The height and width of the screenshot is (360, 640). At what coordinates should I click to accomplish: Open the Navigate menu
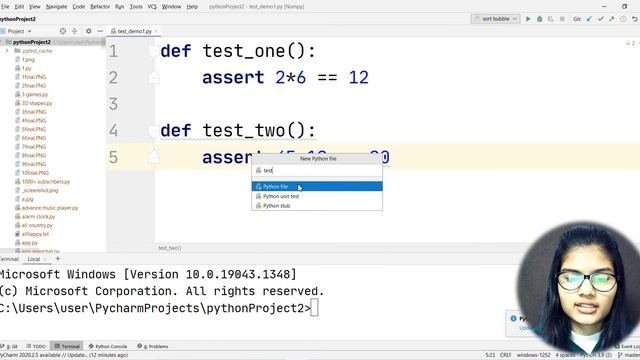point(56,7)
